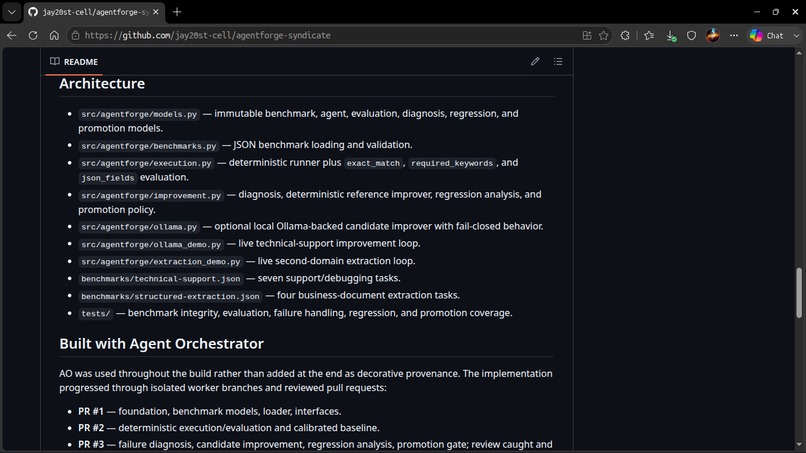
Task: Click src/agentforge/ollama_demo.py code text
Action: [x=151, y=244]
